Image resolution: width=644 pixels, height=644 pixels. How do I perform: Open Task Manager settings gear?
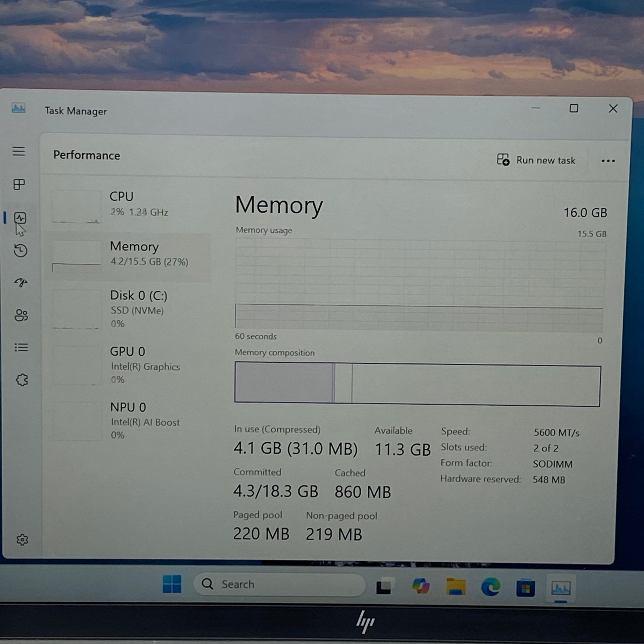22,540
